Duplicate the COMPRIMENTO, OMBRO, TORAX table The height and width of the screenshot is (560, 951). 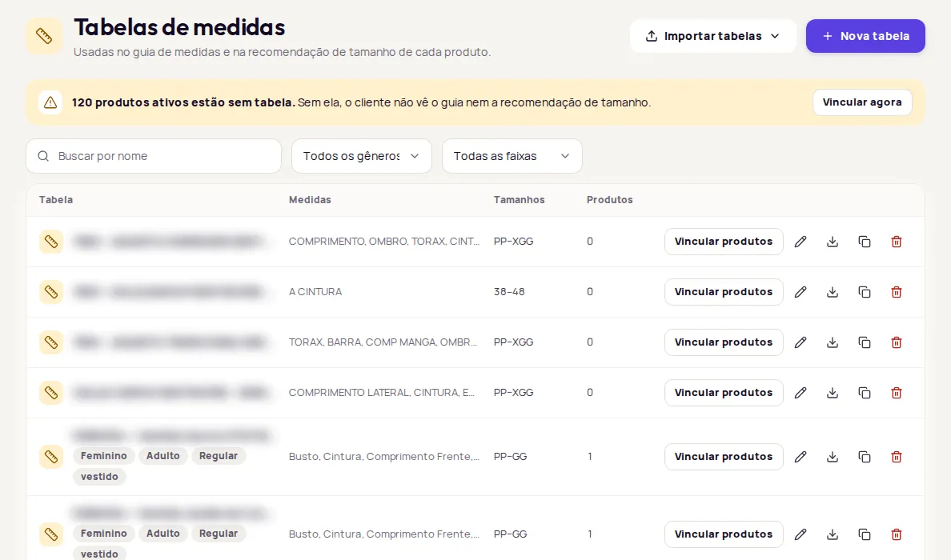click(x=865, y=242)
